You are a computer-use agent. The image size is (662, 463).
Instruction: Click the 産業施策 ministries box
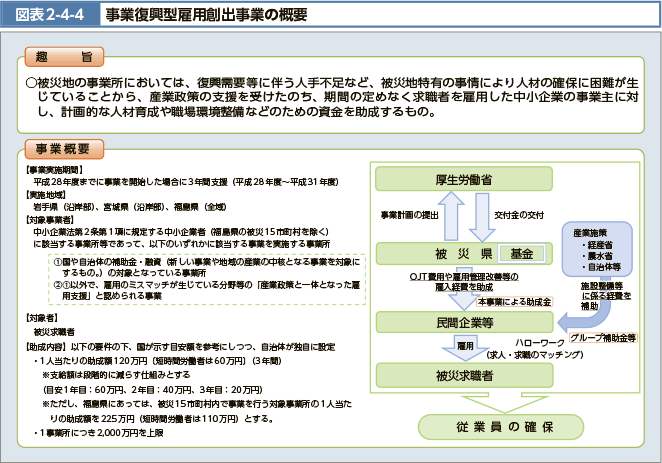coord(600,250)
